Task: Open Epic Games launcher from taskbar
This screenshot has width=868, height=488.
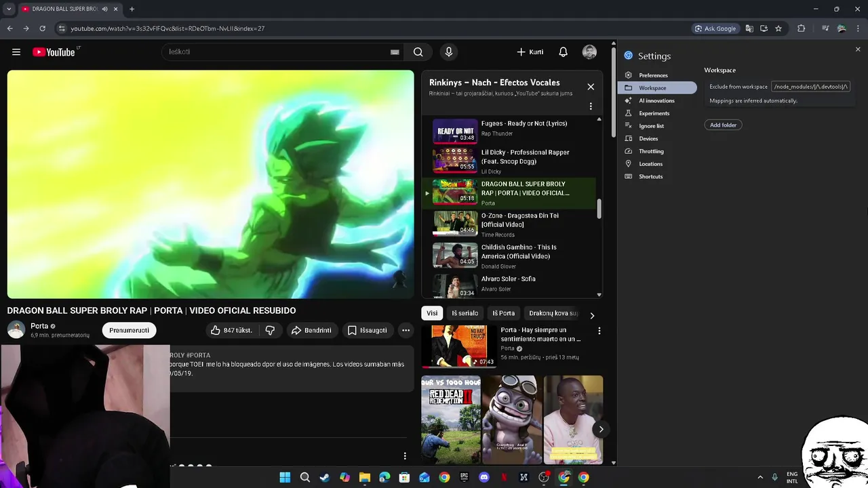Action: pos(464,477)
